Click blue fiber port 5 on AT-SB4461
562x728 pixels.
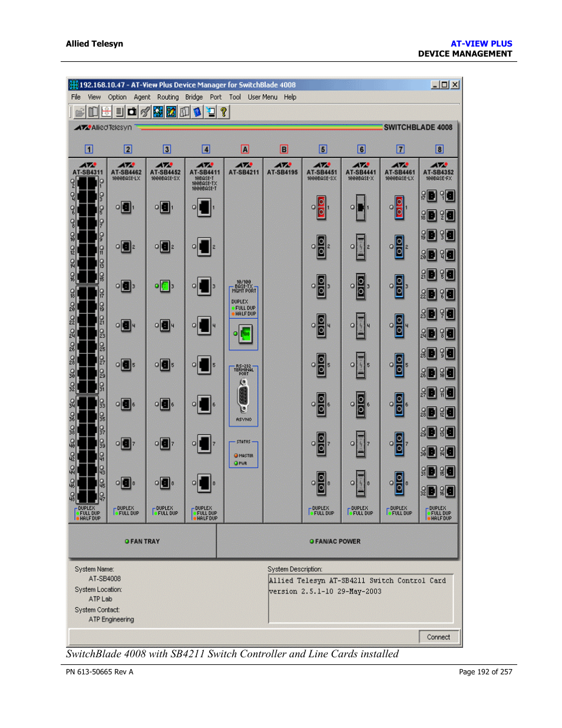coord(399,365)
